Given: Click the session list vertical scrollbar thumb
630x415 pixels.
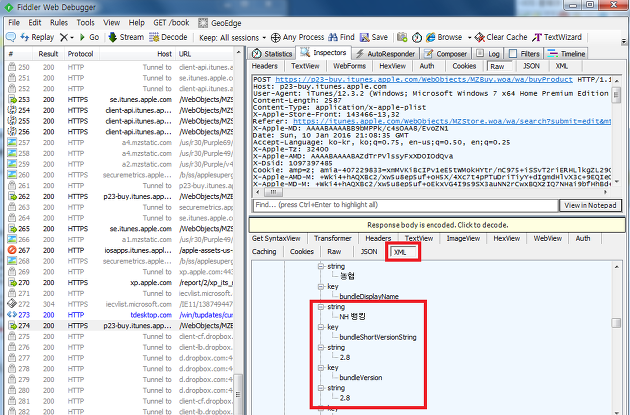Looking at the screenshot, I should (238, 394).
